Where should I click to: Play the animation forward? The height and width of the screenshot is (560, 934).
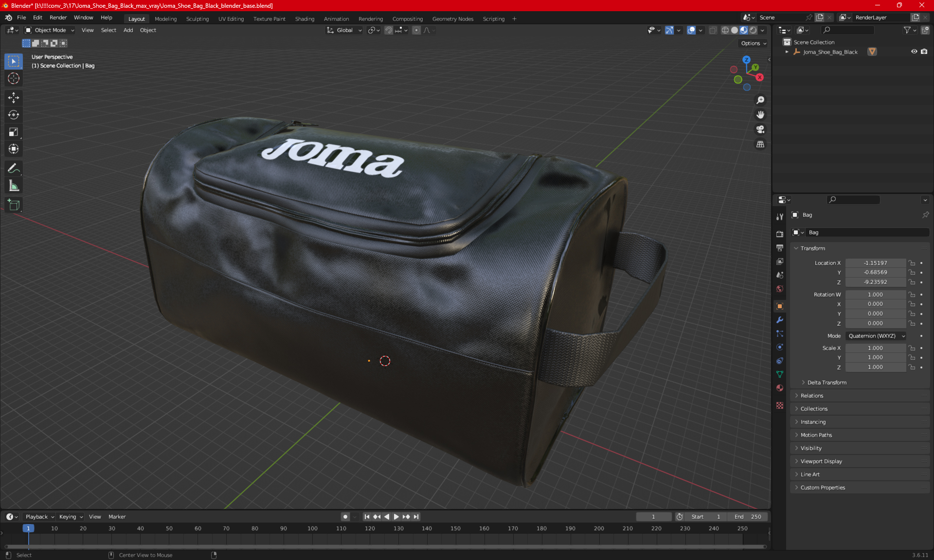click(396, 517)
